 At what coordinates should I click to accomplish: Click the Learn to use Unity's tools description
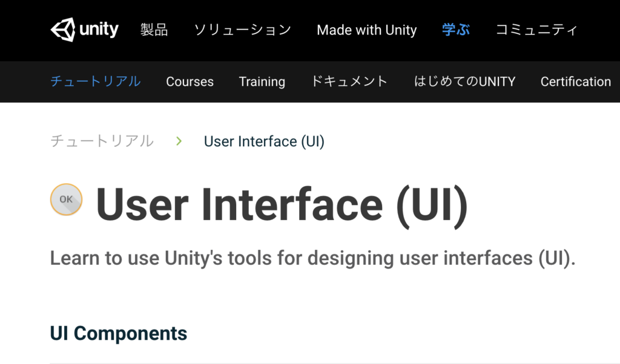coord(313,259)
